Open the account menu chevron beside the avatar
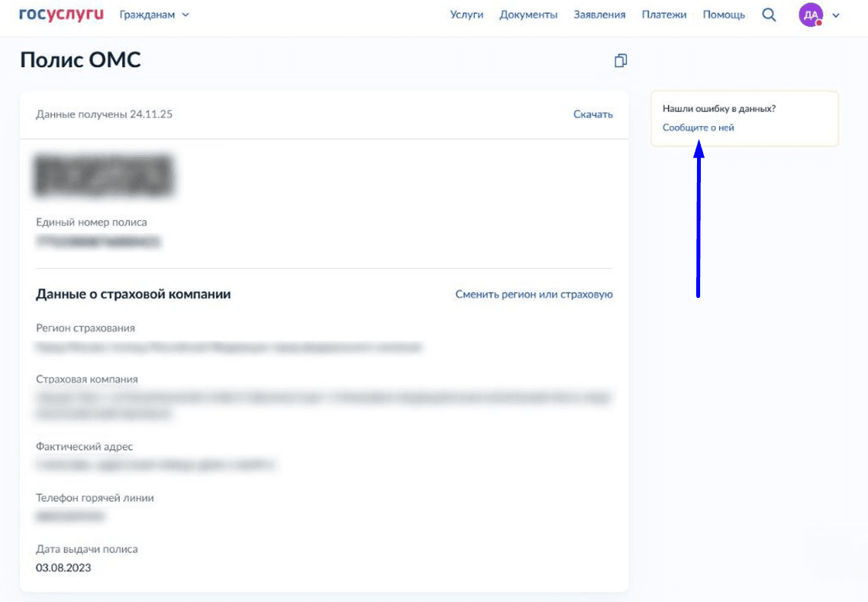 point(836,15)
